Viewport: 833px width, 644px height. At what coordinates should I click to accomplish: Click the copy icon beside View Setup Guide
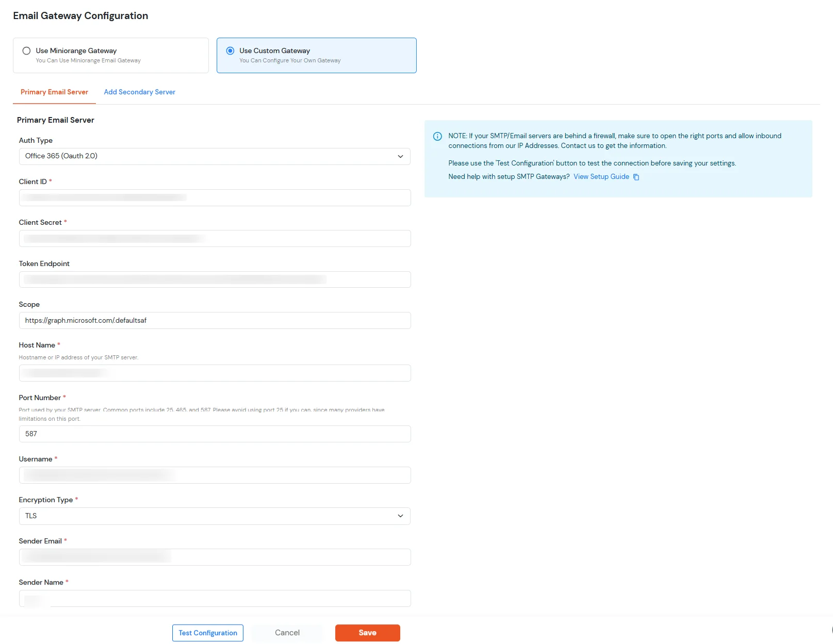coord(636,177)
